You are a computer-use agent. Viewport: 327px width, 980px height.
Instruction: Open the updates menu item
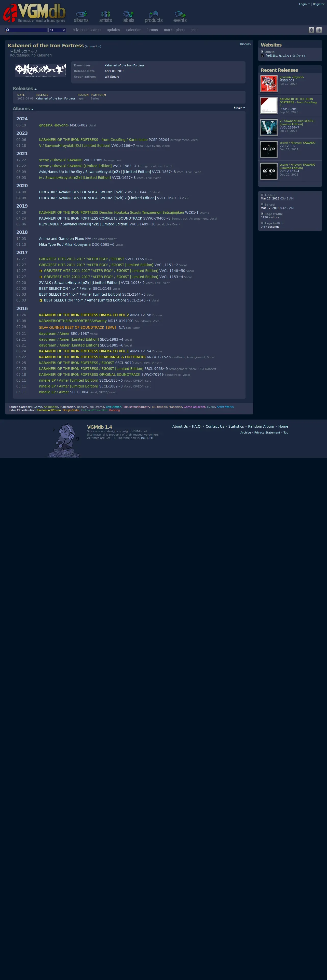[x=113, y=30]
